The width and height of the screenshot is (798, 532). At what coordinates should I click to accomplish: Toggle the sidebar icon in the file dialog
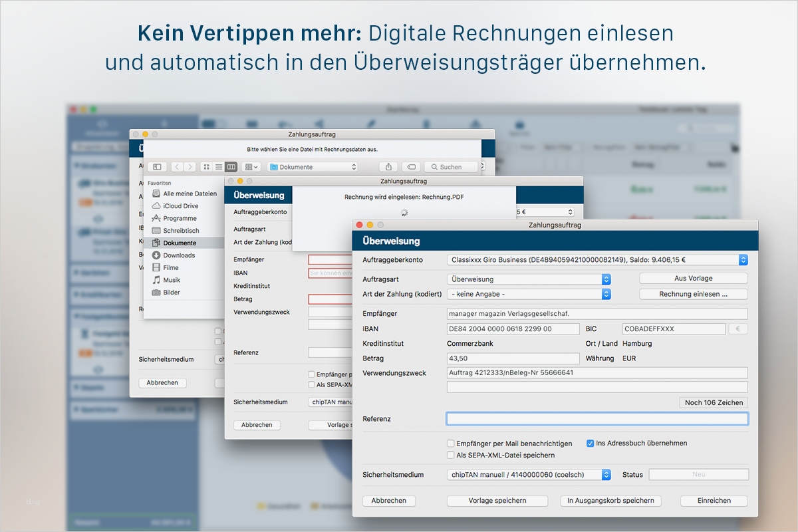157,167
